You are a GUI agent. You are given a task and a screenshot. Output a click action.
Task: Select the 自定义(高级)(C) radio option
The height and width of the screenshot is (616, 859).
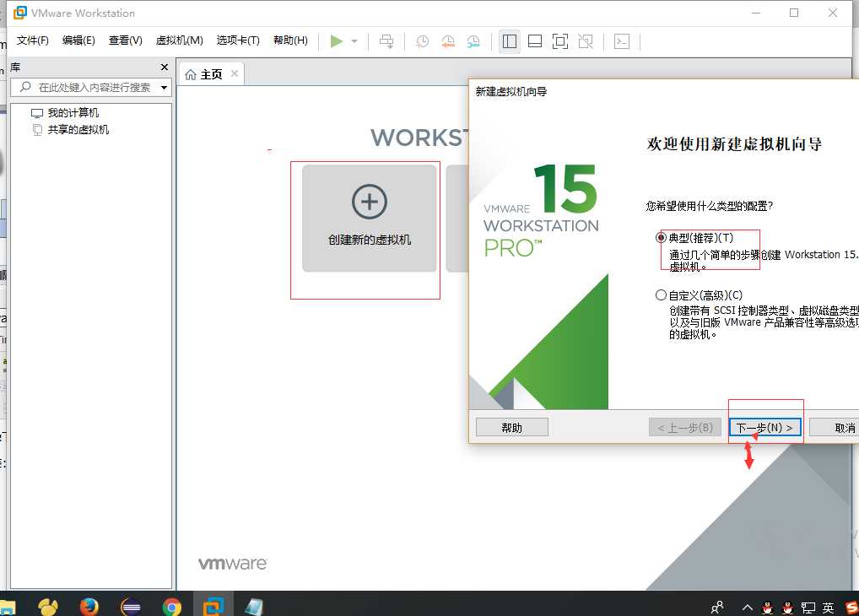pos(661,294)
